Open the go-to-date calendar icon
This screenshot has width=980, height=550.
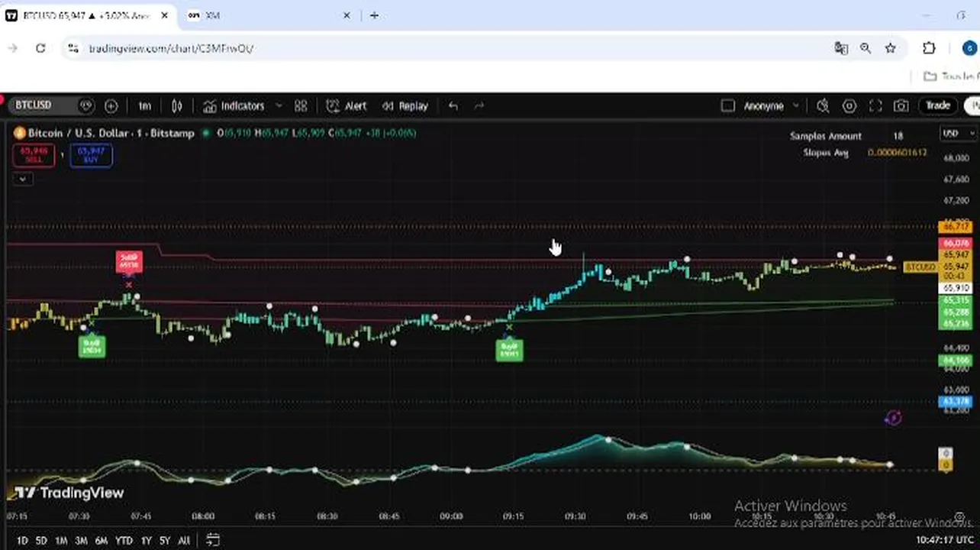[x=213, y=539]
